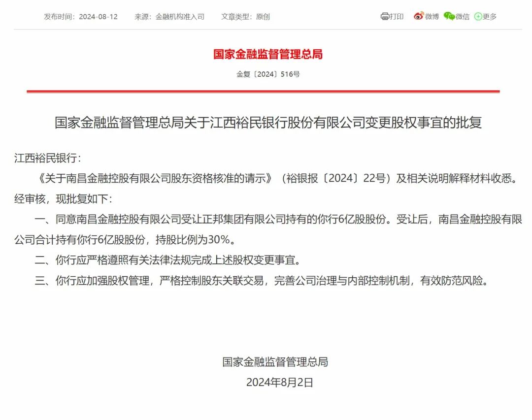Click the signing date 2024年8月2日
Screen dimensions: 532x420
[x=280, y=383]
